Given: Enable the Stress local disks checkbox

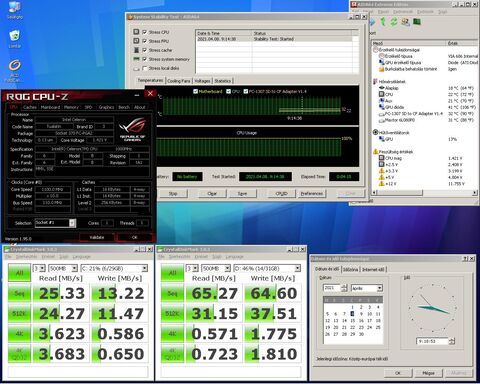Looking at the screenshot, I should click(145, 68).
